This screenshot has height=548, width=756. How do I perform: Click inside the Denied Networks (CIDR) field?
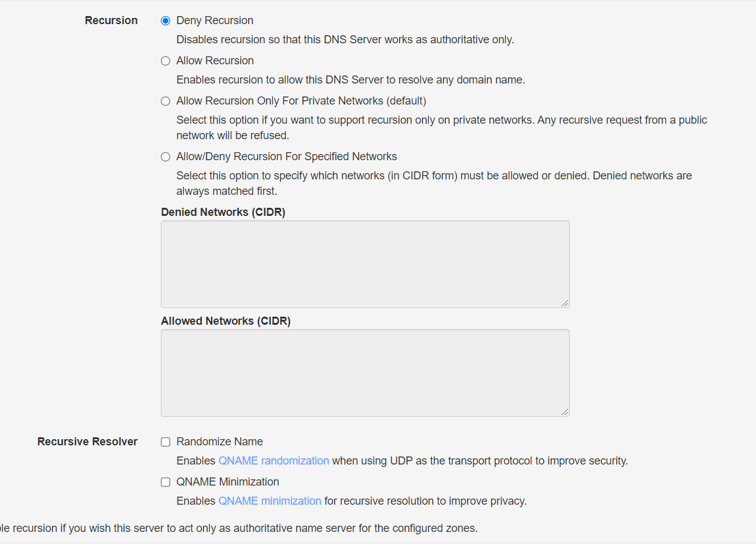coord(365,264)
